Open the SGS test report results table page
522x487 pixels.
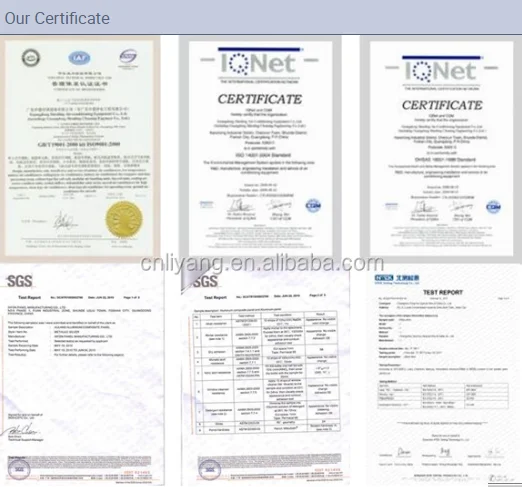coord(265,374)
